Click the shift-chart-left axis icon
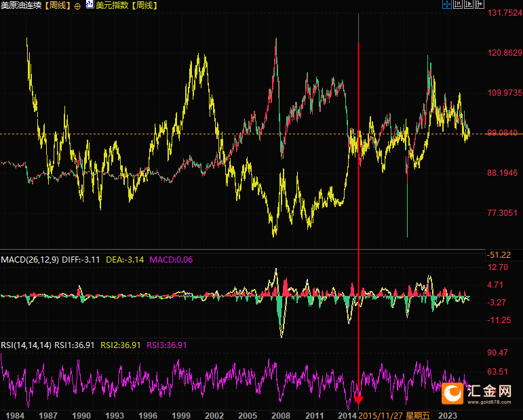This screenshot has width=523, height=420. click(458, 5)
